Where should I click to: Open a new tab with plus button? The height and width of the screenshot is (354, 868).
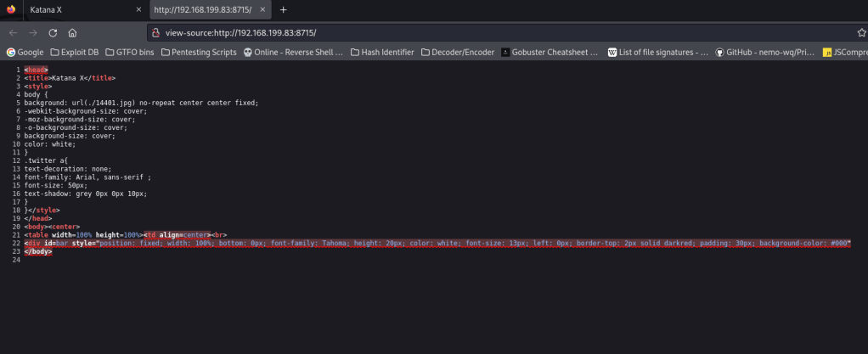coord(283,9)
